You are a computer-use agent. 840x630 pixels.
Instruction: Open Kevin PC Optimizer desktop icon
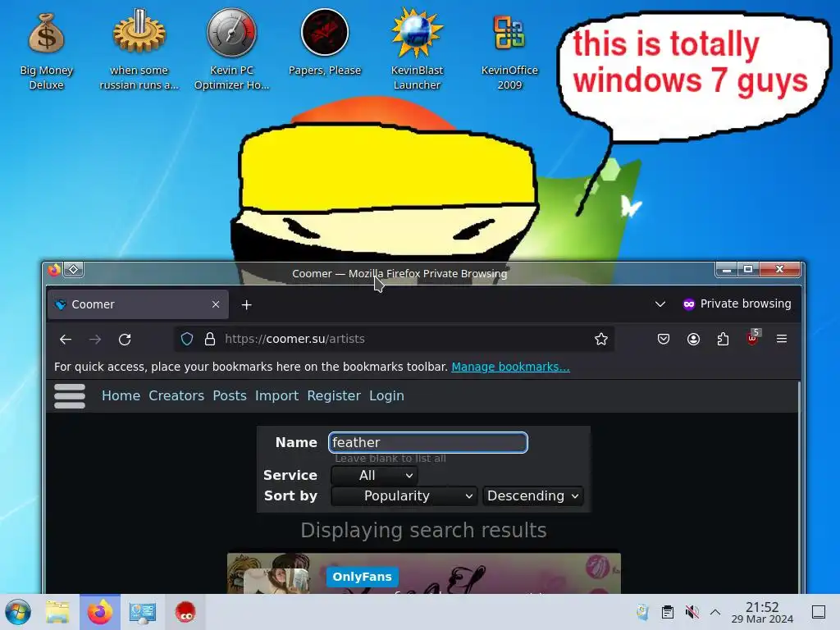pyautogui.click(x=231, y=51)
